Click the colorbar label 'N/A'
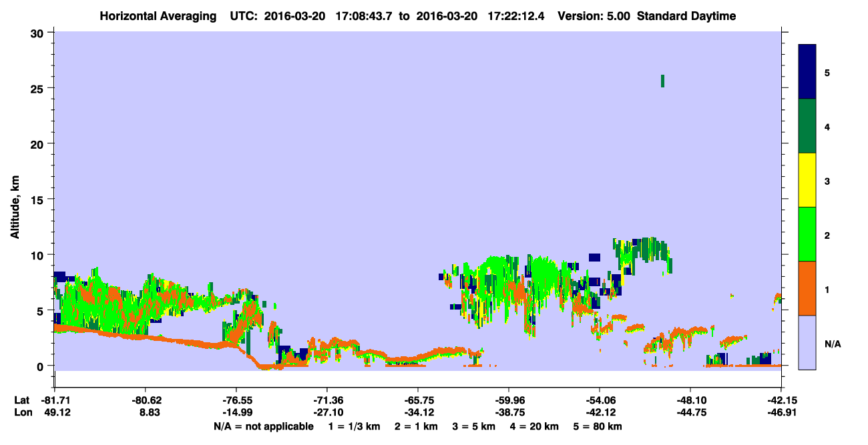This screenshot has height=445, width=868. [x=832, y=344]
